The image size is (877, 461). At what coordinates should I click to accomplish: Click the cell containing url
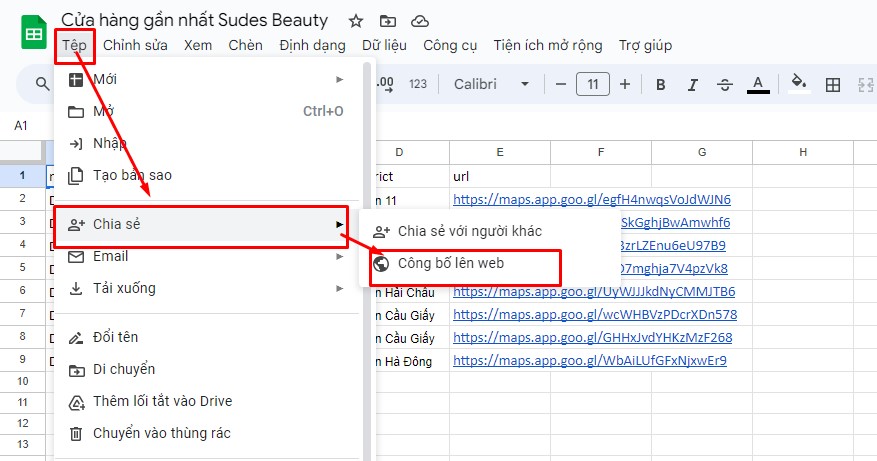(x=500, y=176)
